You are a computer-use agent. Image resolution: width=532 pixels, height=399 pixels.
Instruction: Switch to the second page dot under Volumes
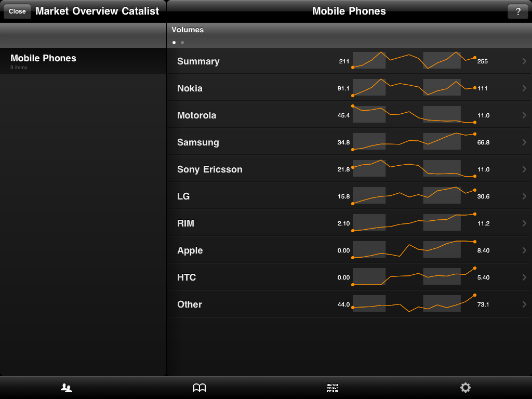click(x=182, y=43)
